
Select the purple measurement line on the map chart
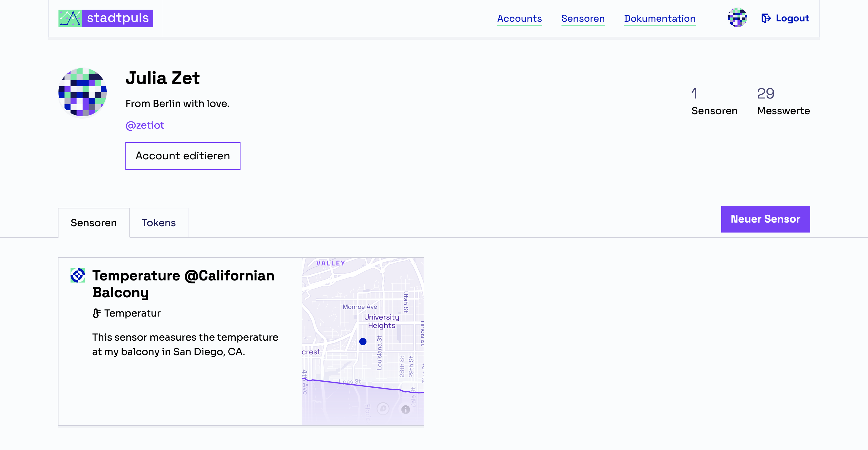point(363,386)
